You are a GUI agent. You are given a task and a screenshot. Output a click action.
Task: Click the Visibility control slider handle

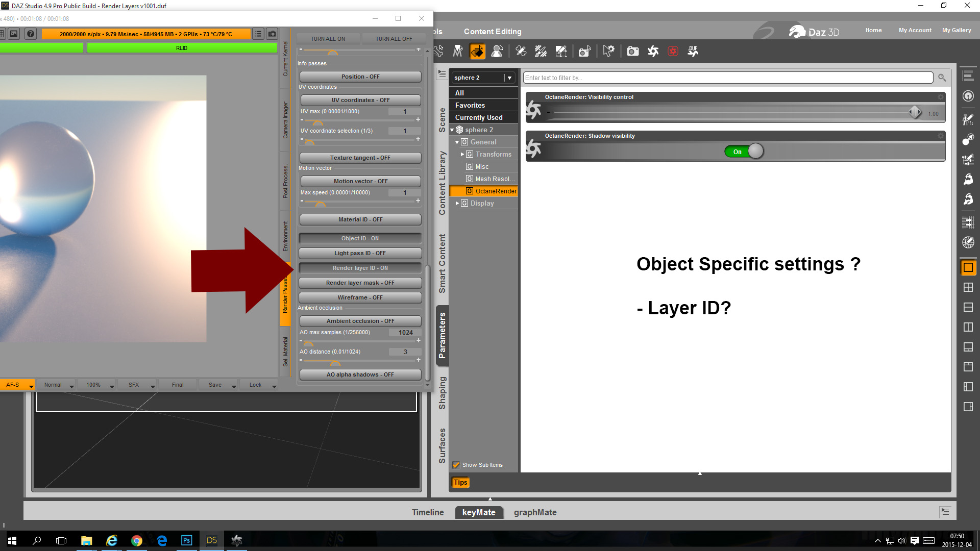pyautogui.click(x=914, y=112)
